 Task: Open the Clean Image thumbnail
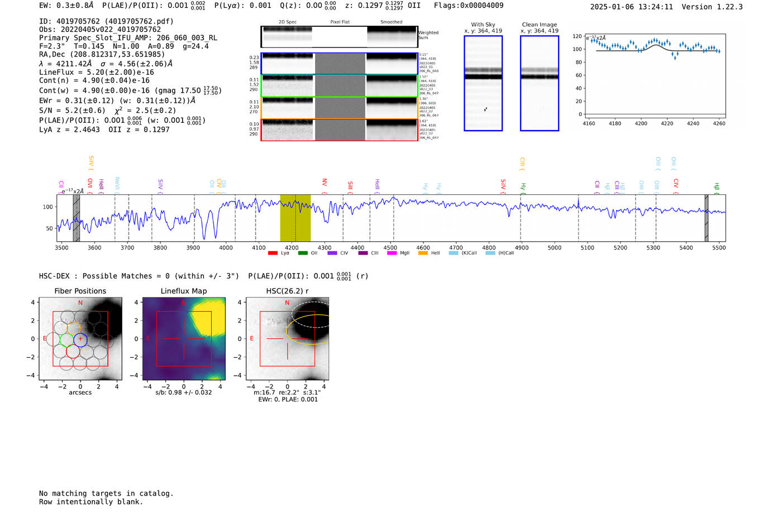click(x=539, y=83)
